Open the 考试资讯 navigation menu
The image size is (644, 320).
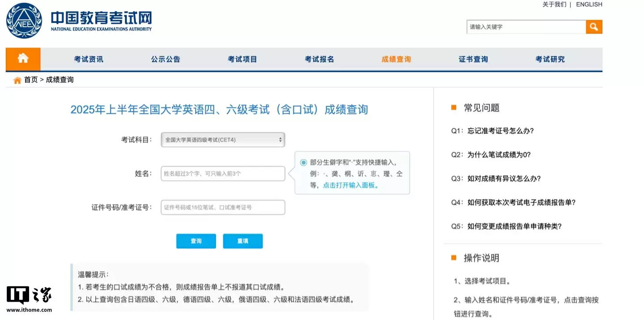(x=88, y=59)
